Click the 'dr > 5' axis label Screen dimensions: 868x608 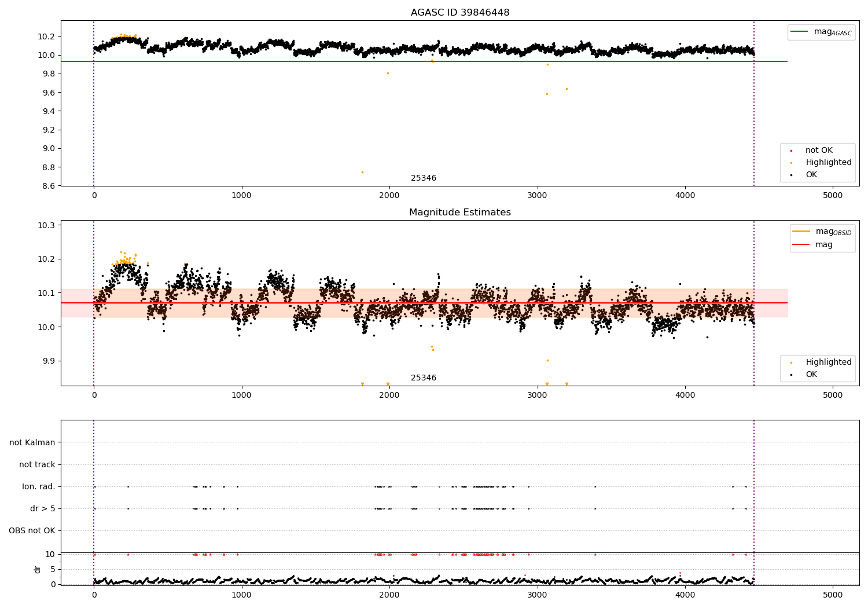43,508
